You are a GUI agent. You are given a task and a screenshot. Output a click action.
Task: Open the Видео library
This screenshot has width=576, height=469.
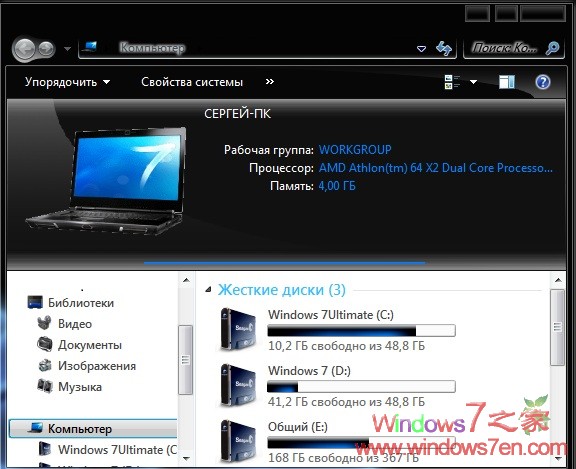coord(75,324)
